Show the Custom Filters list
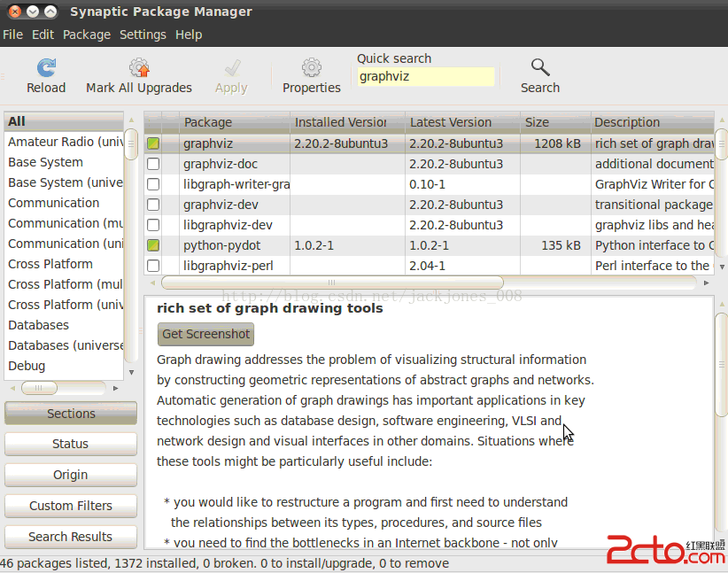This screenshot has width=728, height=573. [x=71, y=506]
